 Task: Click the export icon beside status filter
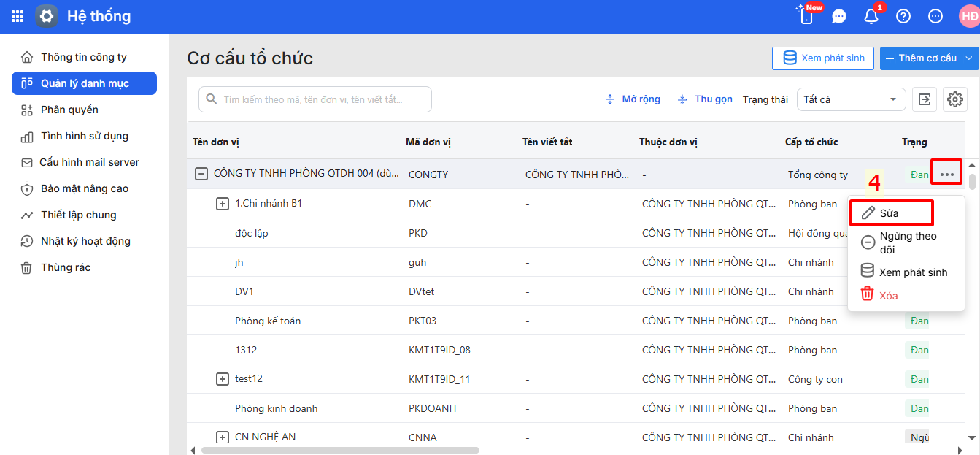pos(925,99)
